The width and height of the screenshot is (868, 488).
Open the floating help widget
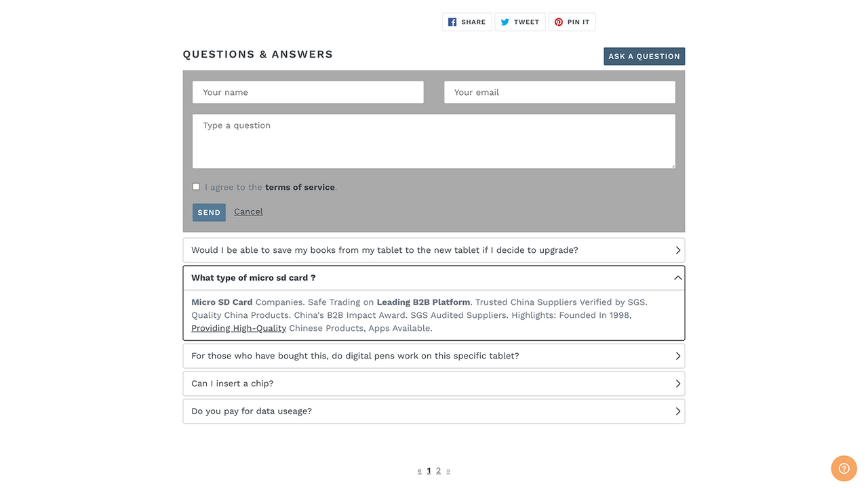coord(843,468)
